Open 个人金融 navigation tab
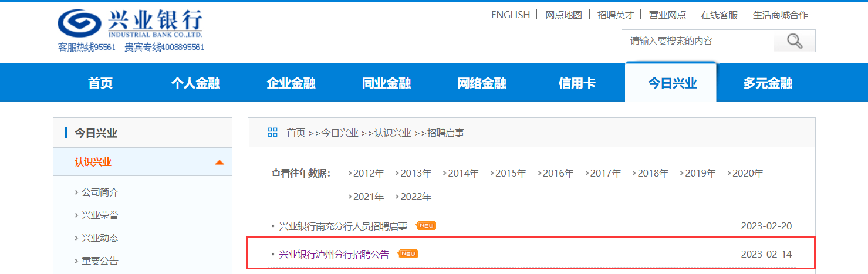Screen dimensions: 868x274 coord(195,83)
